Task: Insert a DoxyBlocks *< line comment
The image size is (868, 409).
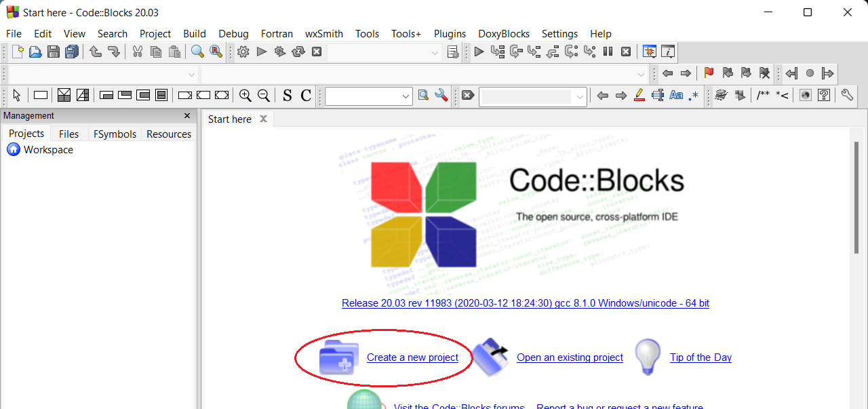Action: [x=782, y=96]
